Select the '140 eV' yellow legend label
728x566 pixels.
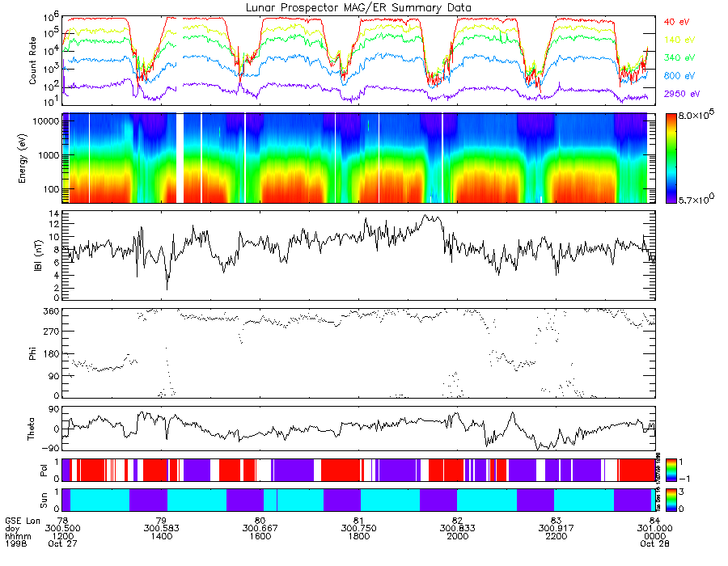coord(679,40)
